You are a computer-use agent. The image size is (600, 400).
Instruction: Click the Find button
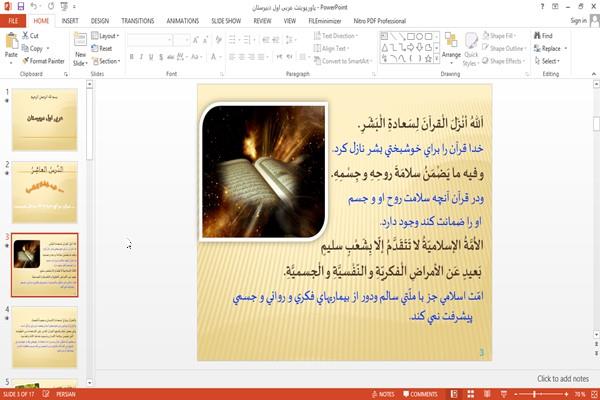pos(543,36)
